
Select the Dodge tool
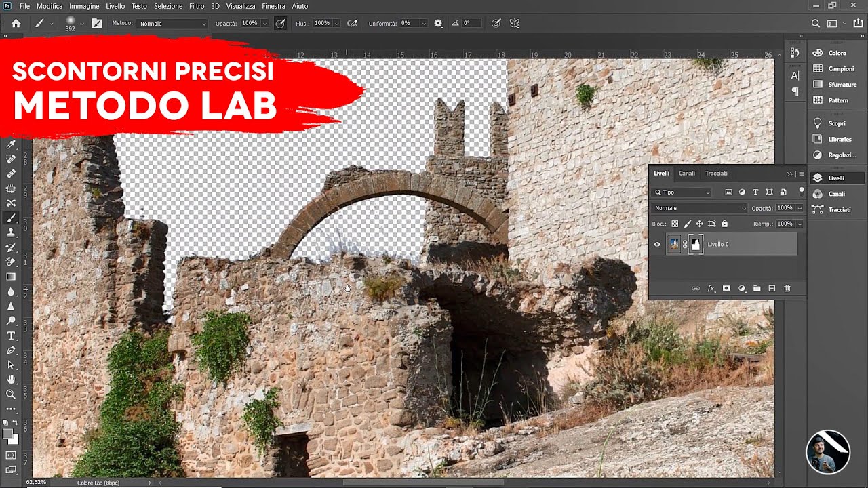tap(11, 321)
